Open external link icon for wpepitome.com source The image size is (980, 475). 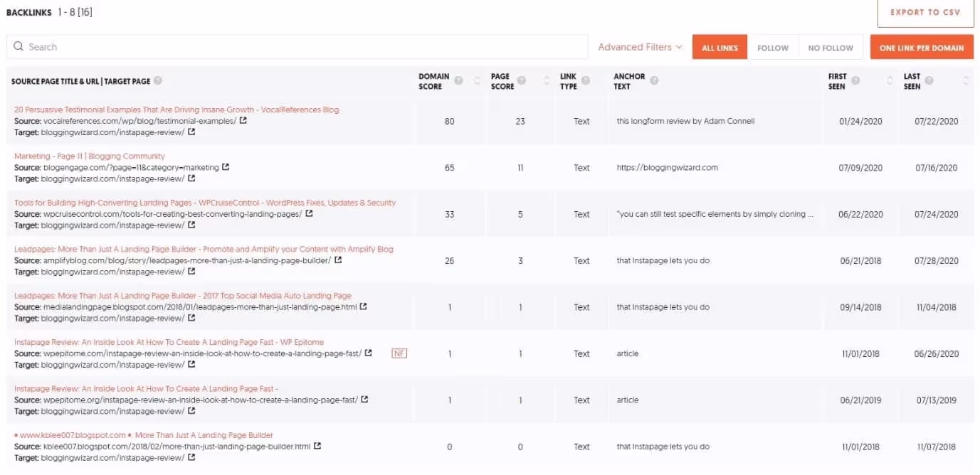point(368,353)
